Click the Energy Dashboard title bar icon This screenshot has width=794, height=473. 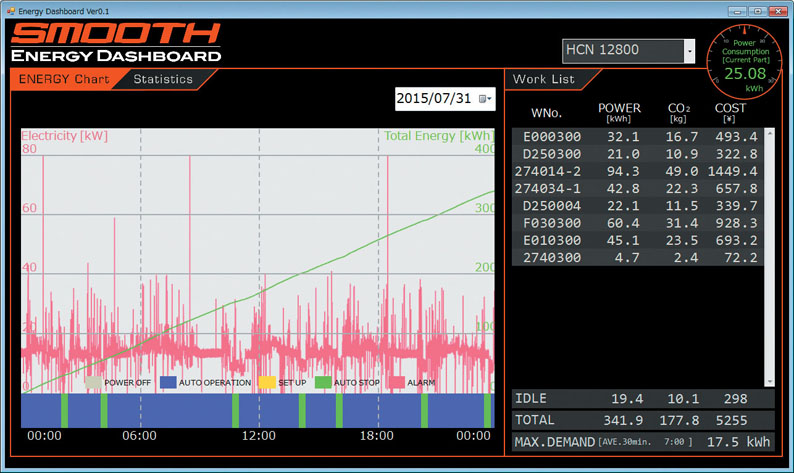click(9, 8)
